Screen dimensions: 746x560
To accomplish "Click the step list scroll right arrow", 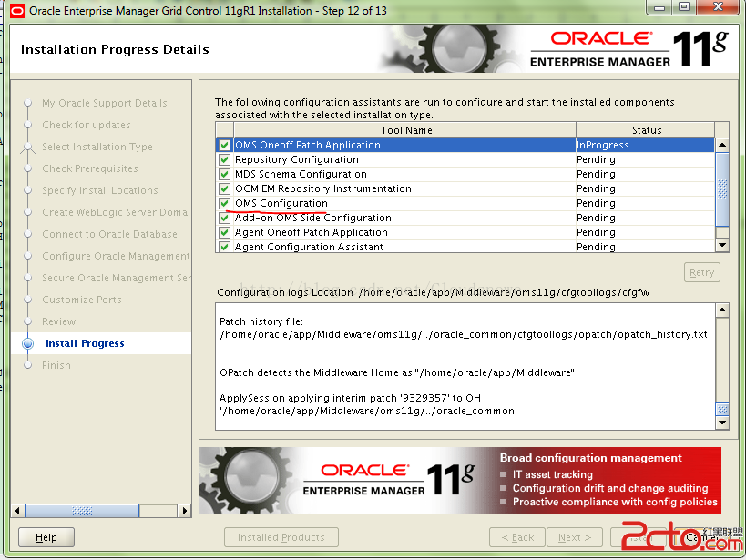I will [x=185, y=511].
